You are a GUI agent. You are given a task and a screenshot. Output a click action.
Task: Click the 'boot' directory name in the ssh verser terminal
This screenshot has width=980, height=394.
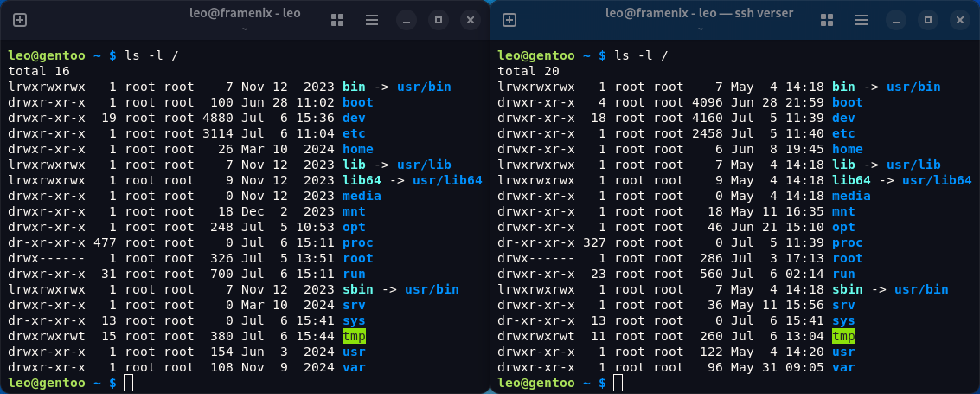(x=848, y=102)
